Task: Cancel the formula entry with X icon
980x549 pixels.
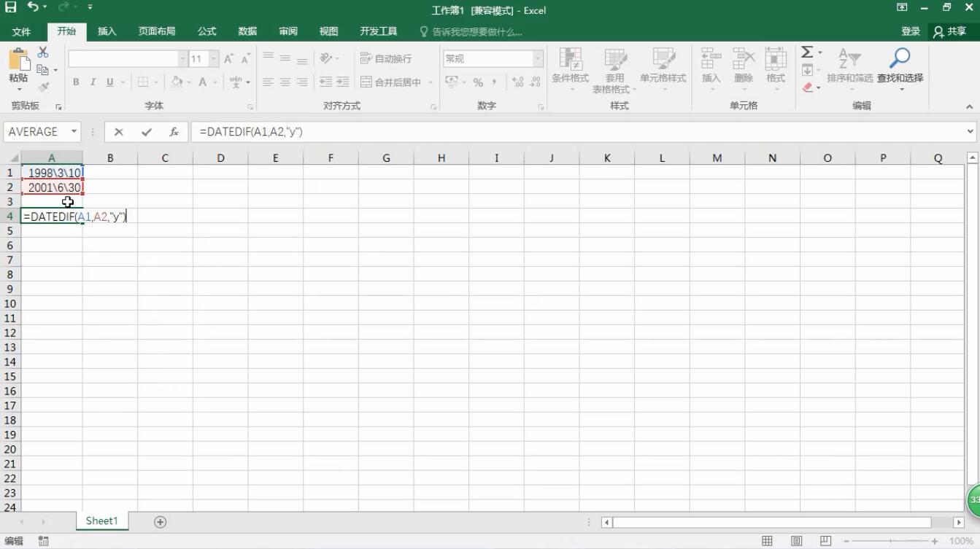Action: pyautogui.click(x=119, y=132)
